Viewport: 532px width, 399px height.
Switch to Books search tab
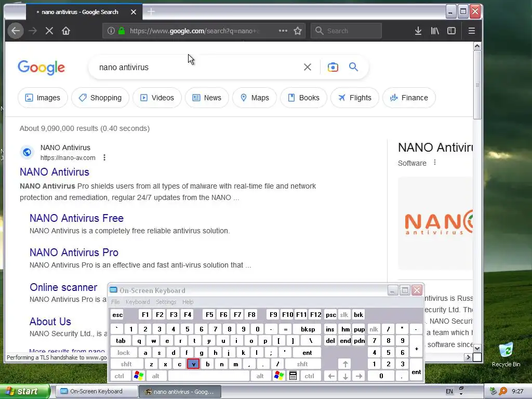click(x=303, y=98)
